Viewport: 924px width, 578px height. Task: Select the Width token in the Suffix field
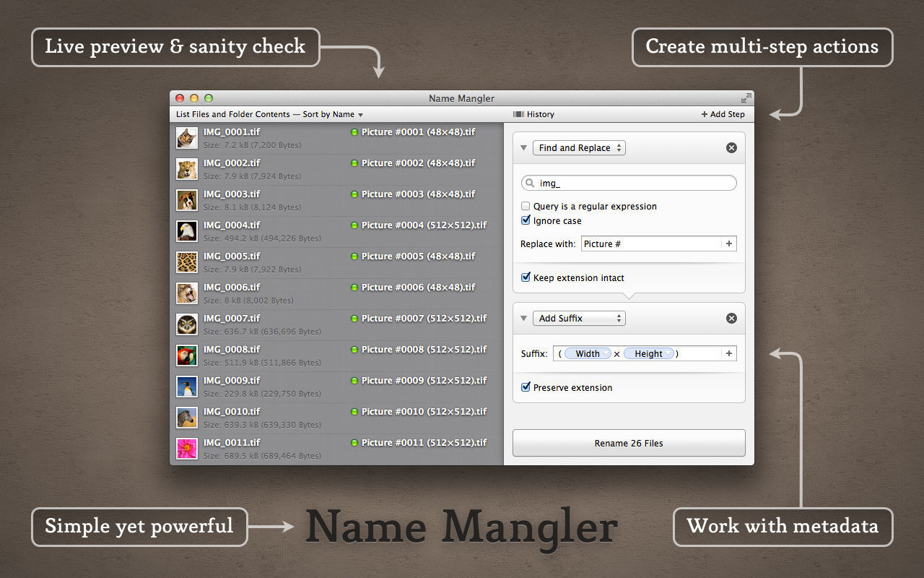588,353
